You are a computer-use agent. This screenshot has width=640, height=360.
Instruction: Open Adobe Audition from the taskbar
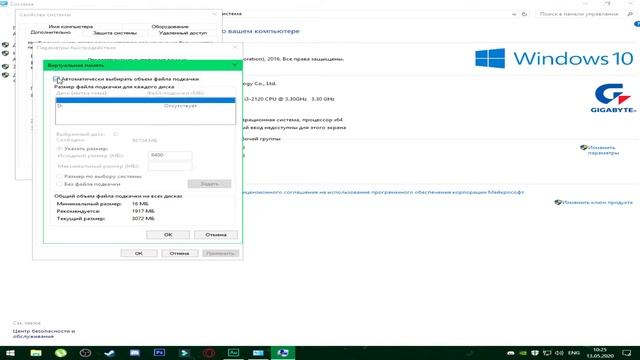(233, 353)
